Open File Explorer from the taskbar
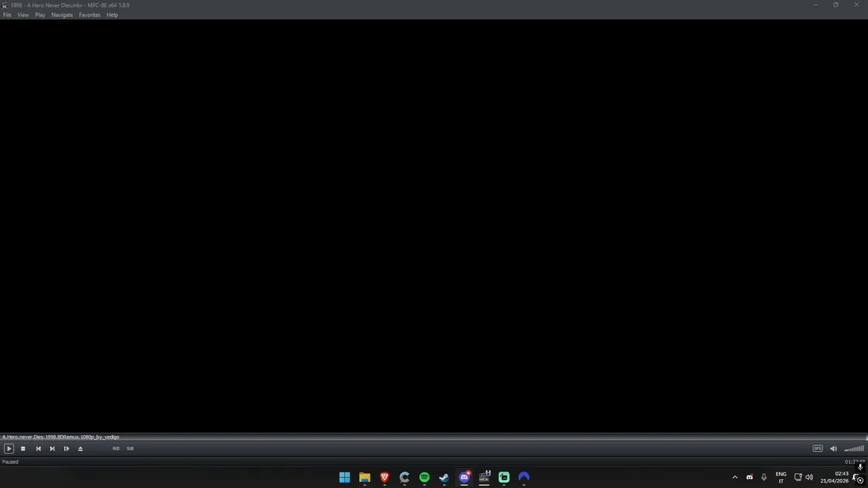Screen dimensions: 868x488 [x=365, y=477]
